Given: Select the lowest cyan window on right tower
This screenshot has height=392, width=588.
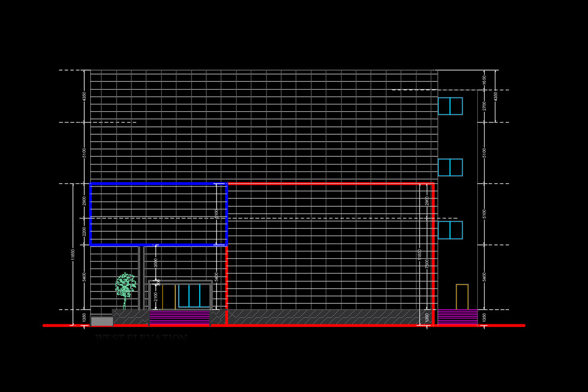Looking at the screenshot, I should [x=450, y=230].
